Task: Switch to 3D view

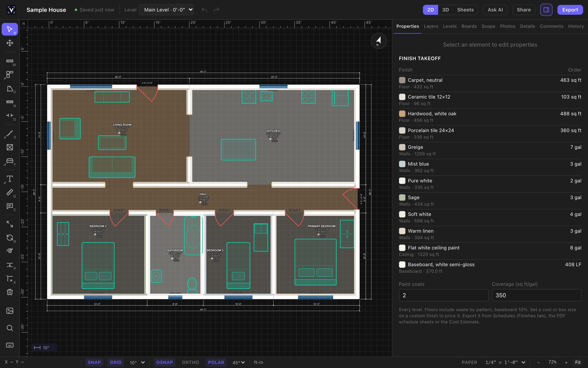Action: pos(445,10)
